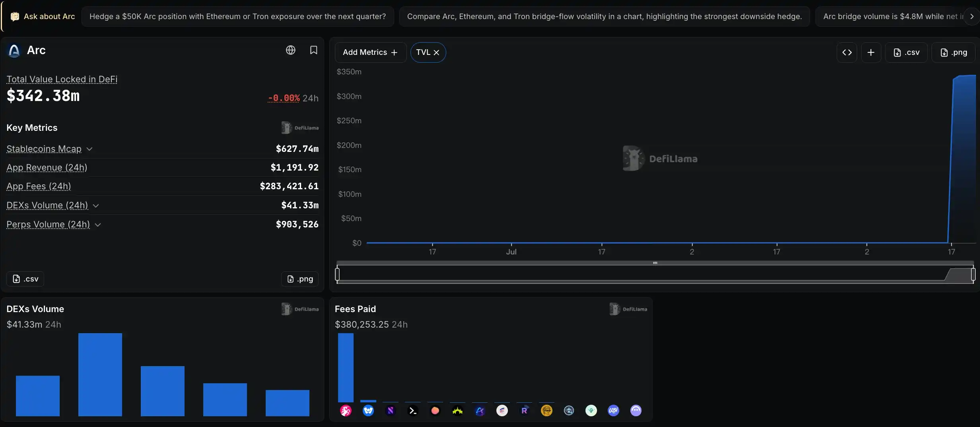Image resolution: width=980 pixels, height=427 pixels.
Task: Click the right handle of the chart range slider
Action: pos(973,274)
